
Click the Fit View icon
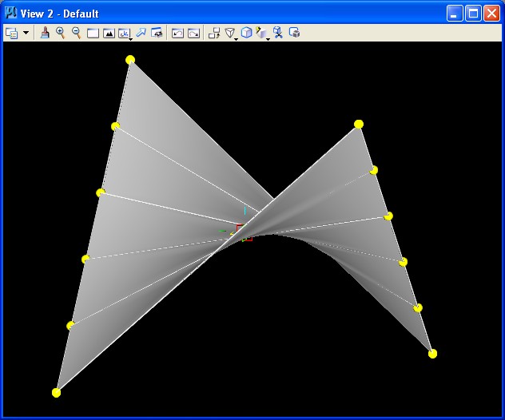tap(109, 34)
